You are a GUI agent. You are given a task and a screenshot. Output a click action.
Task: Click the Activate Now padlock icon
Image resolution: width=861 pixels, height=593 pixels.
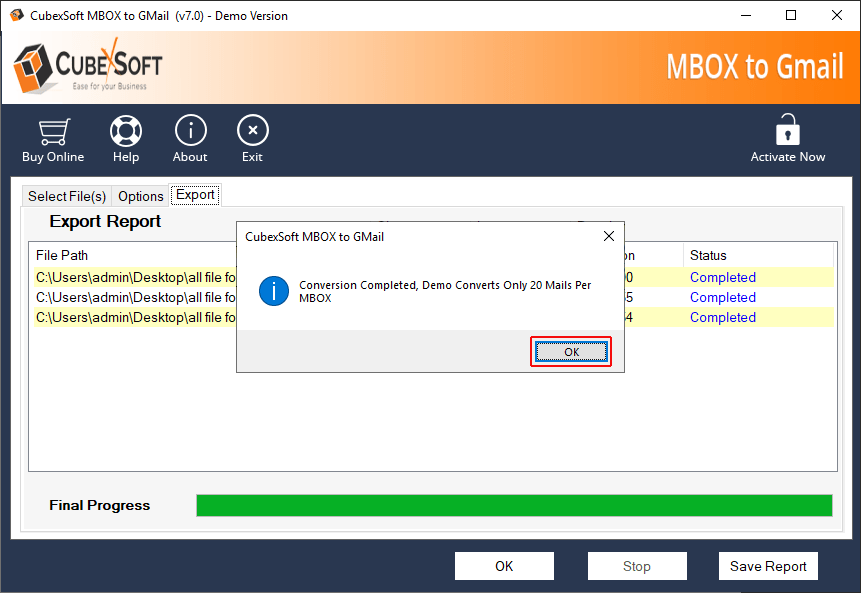coord(788,131)
